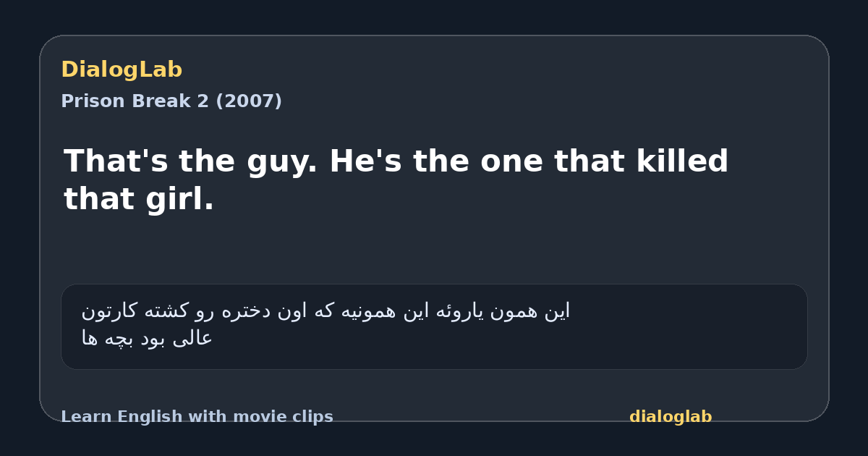The height and width of the screenshot is (456, 868).
Task: Click the second Persian line "عالی بود بچه ها"
Action: pos(147,338)
